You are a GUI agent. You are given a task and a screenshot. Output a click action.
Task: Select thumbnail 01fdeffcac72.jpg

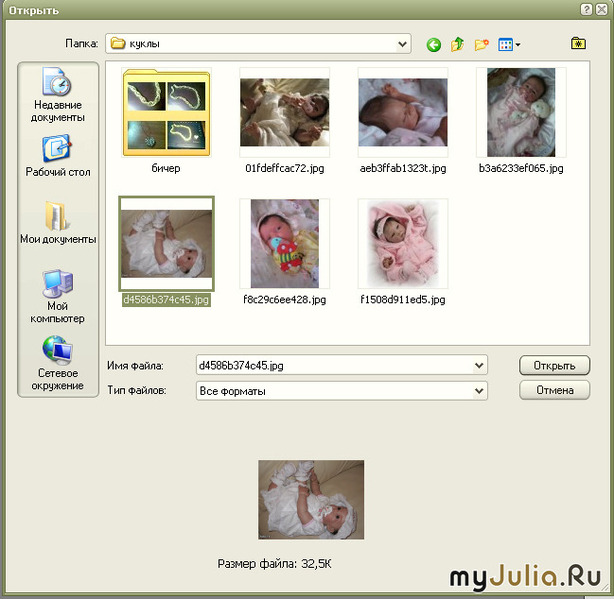285,112
